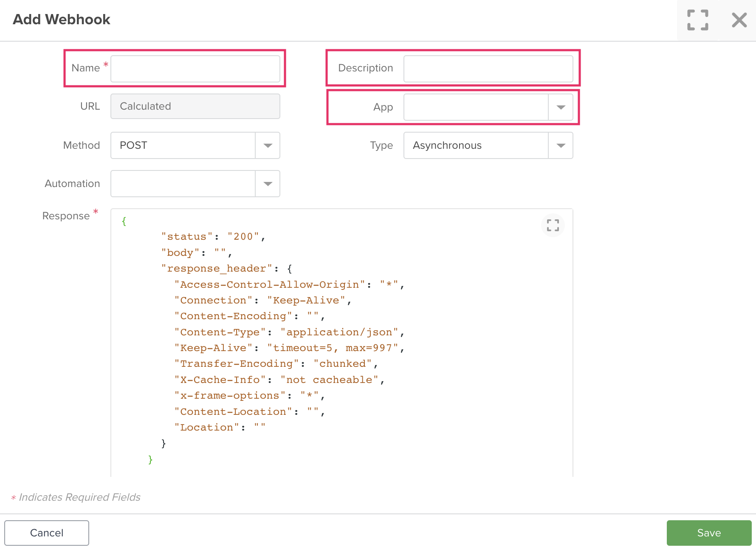Open the App dropdown arrow
Image resolution: width=756 pixels, height=550 pixels.
click(561, 107)
